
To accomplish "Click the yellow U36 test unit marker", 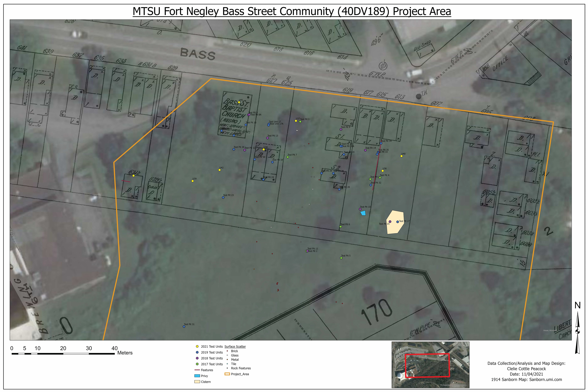I will click(x=383, y=171).
